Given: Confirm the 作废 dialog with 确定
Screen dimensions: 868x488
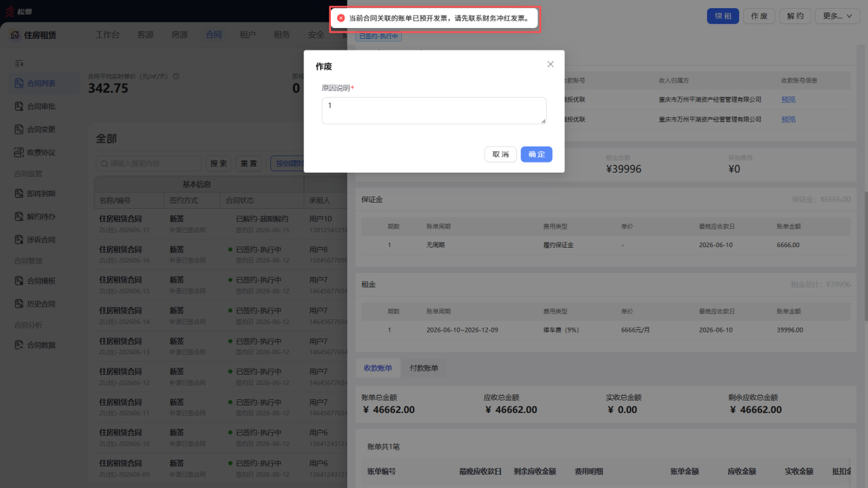Looking at the screenshot, I should pyautogui.click(x=536, y=154).
